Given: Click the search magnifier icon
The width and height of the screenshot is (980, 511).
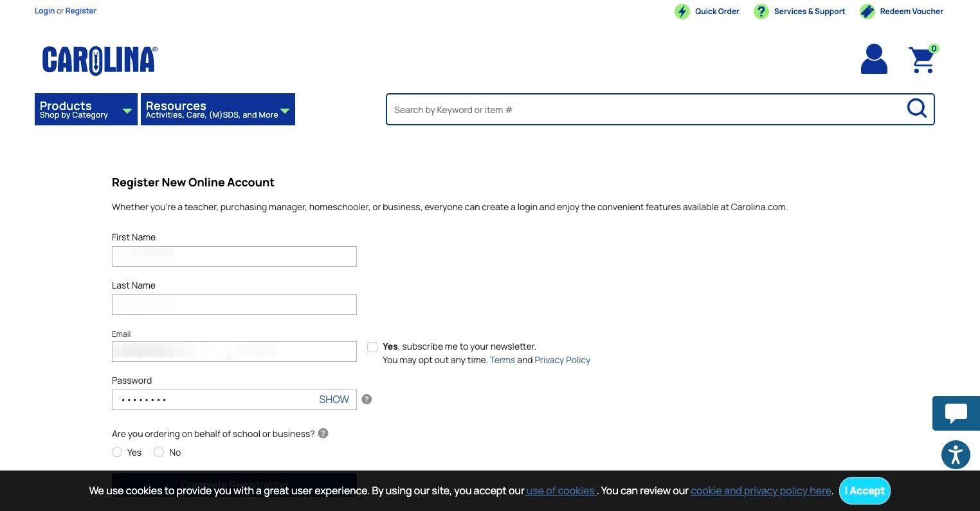Looking at the screenshot, I should [x=916, y=108].
